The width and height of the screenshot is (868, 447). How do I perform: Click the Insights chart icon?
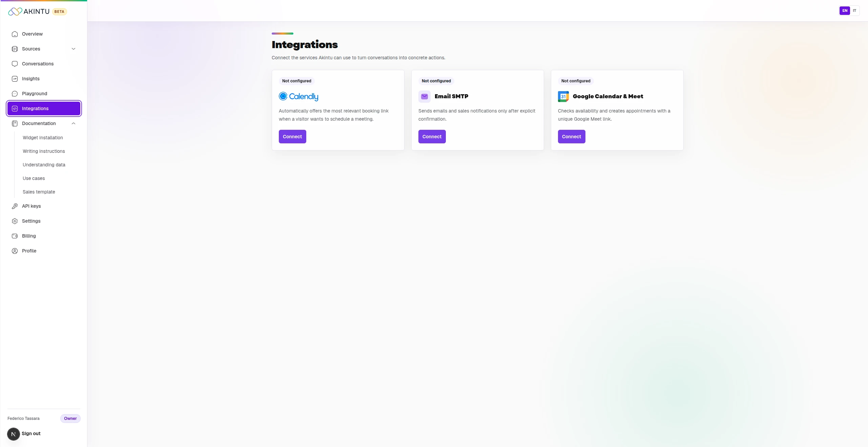click(15, 79)
